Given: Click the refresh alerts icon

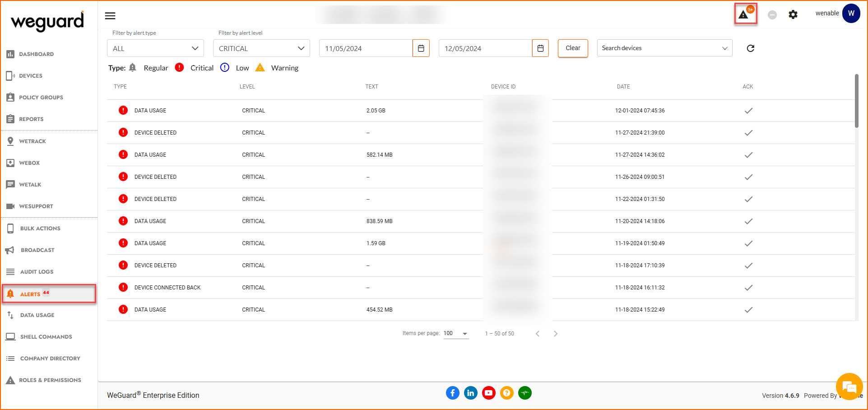Looking at the screenshot, I should (750, 48).
